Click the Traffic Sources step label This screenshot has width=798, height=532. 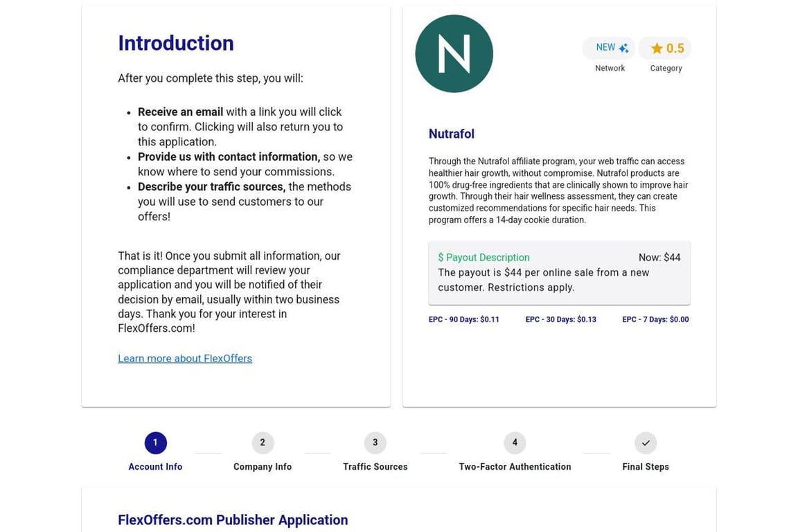point(375,466)
